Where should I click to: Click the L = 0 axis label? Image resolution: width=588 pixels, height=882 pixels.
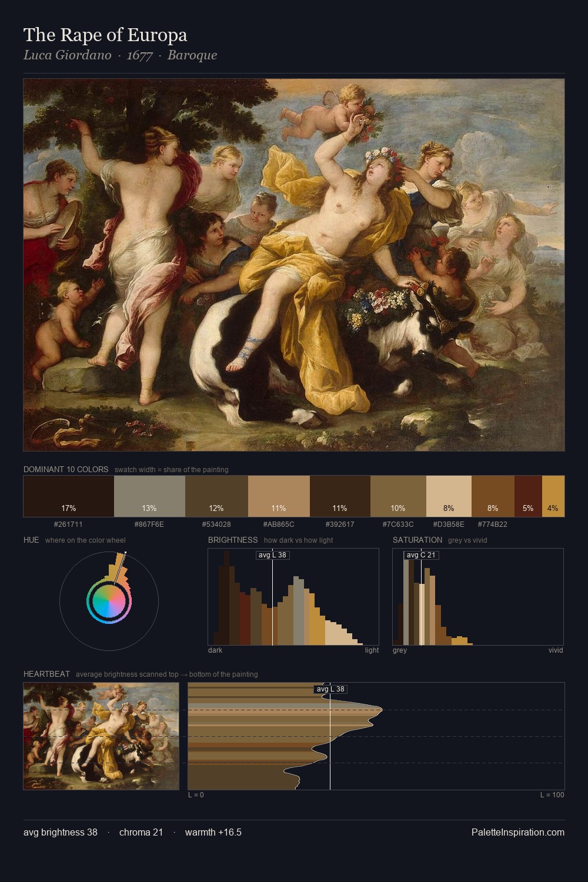[196, 795]
